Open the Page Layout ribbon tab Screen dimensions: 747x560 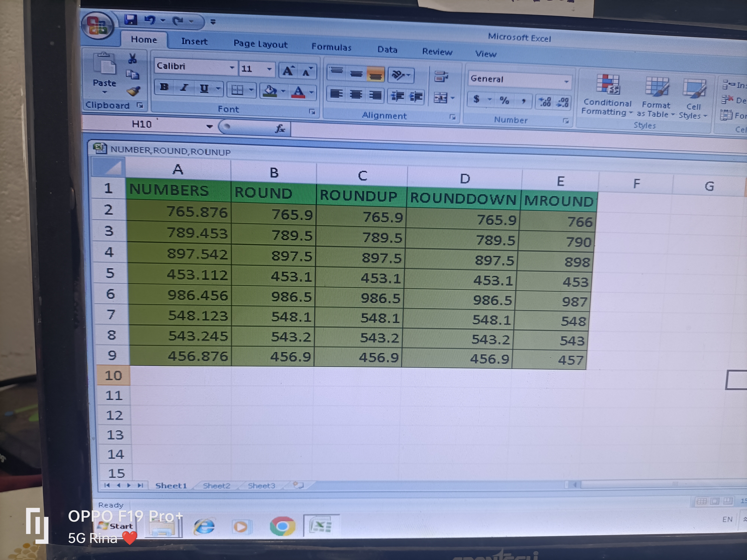coord(260,44)
